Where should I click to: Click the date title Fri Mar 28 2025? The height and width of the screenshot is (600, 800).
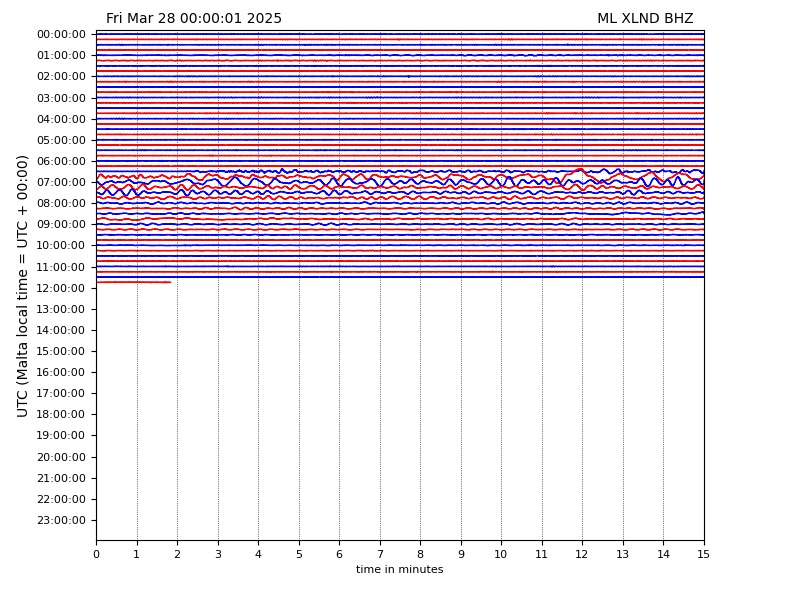pyautogui.click(x=194, y=19)
